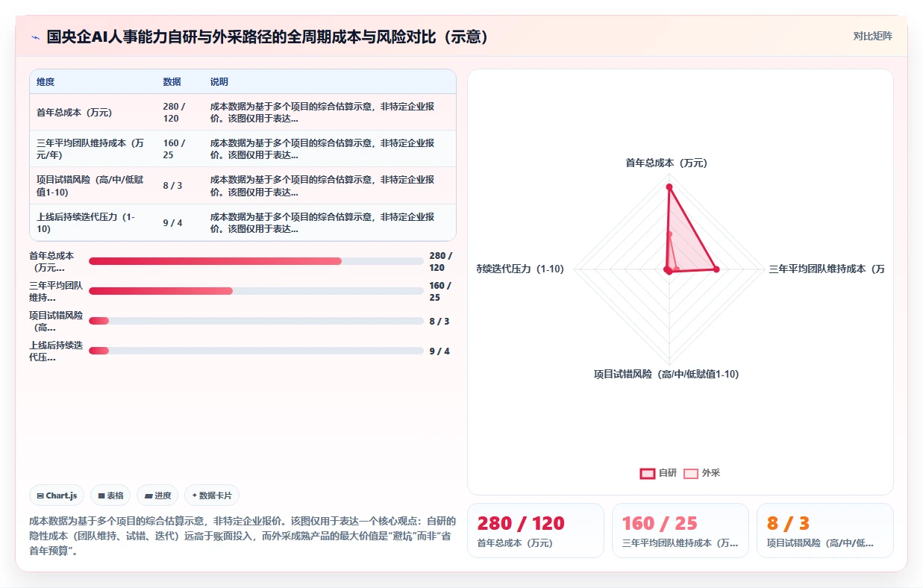Screen dimensions: 923x588
Task: Click radar axis label 首年总成本（万元）
Action: pyautogui.click(x=666, y=163)
